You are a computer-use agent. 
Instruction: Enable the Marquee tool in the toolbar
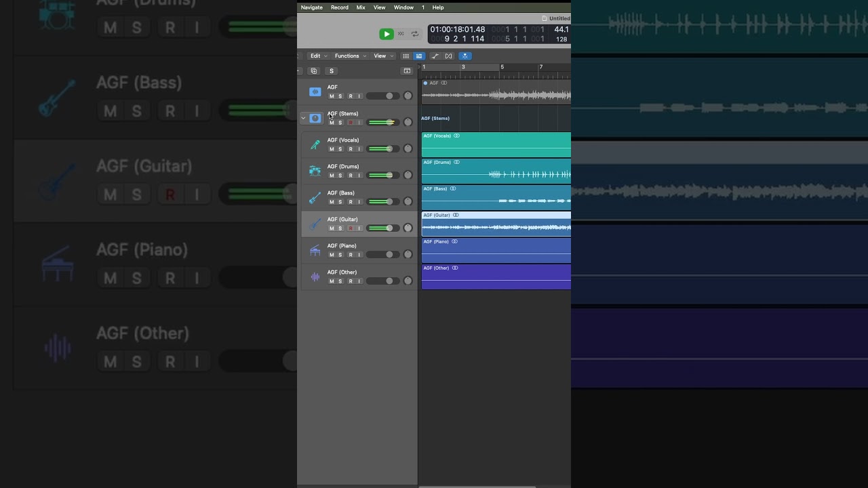pos(448,56)
